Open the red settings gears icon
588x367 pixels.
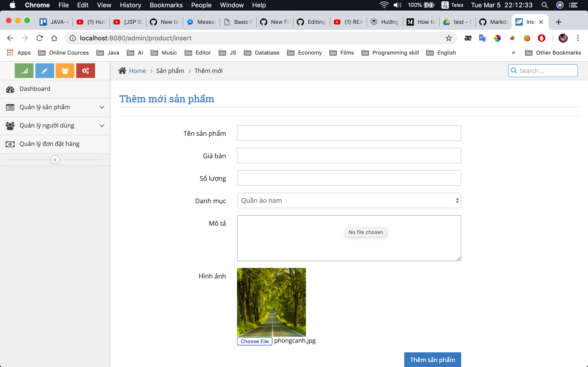pyautogui.click(x=85, y=70)
